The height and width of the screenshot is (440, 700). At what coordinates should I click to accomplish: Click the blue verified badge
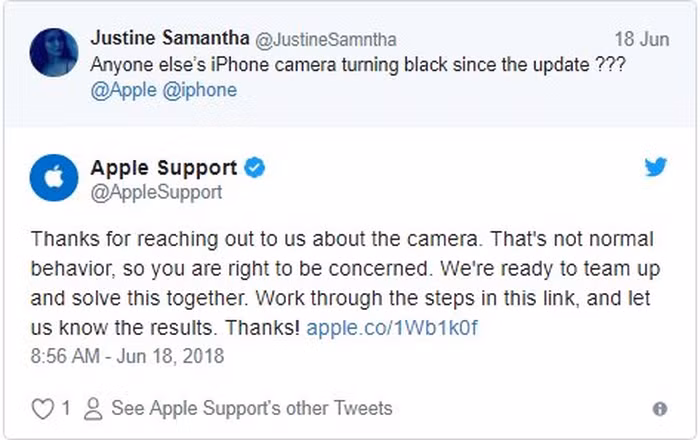(x=255, y=168)
